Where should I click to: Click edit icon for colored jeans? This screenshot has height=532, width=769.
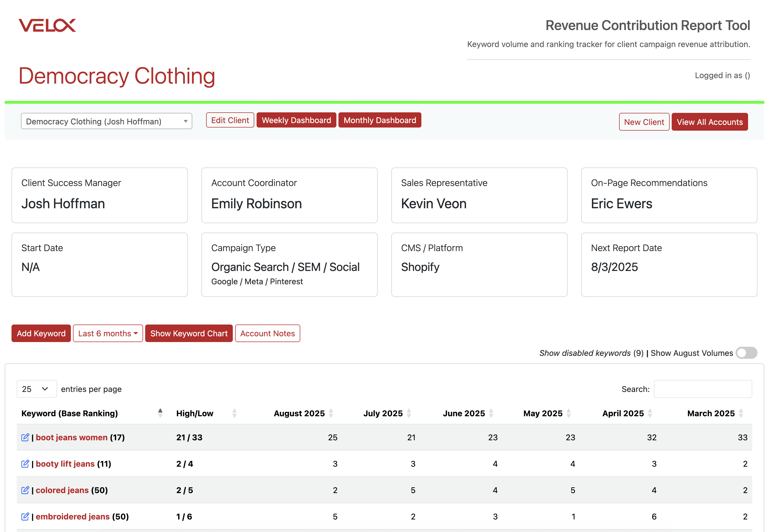coord(25,490)
